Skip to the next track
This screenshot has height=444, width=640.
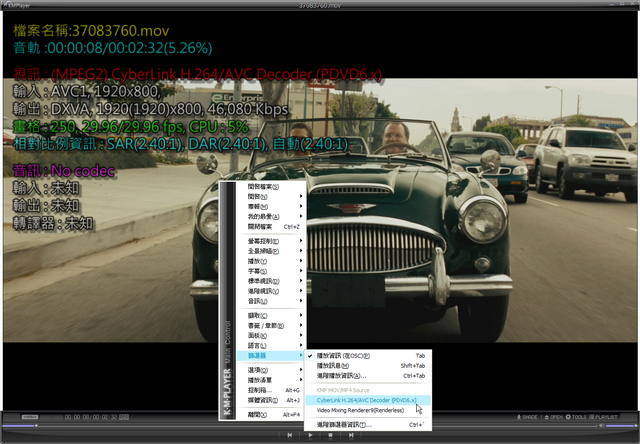pyautogui.click(x=351, y=435)
